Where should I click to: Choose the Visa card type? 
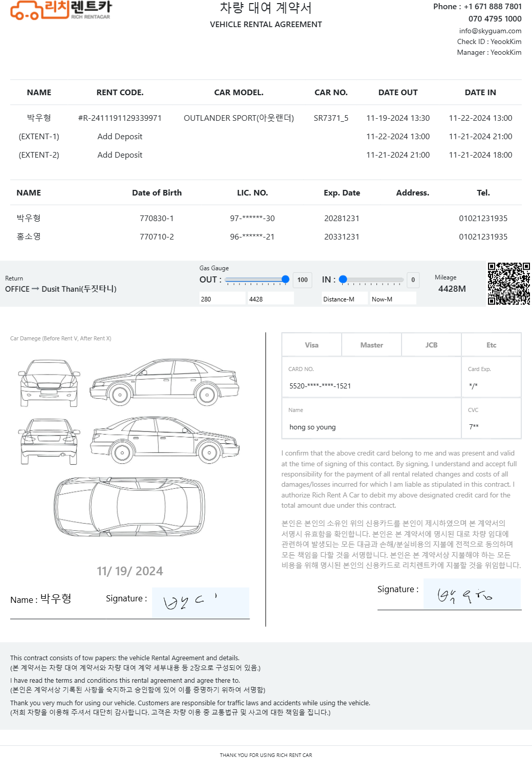point(312,345)
